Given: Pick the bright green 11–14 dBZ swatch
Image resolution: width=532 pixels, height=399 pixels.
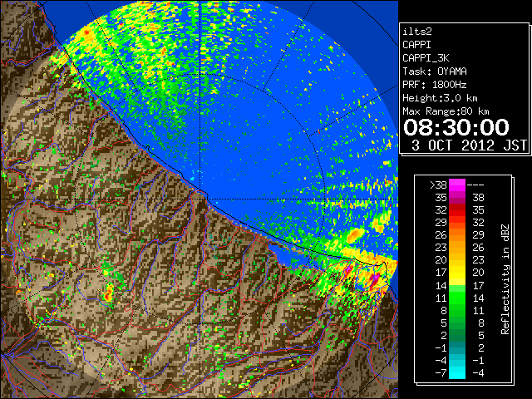Looking at the screenshot, I should pyautogui.click(x=457, y=298).
